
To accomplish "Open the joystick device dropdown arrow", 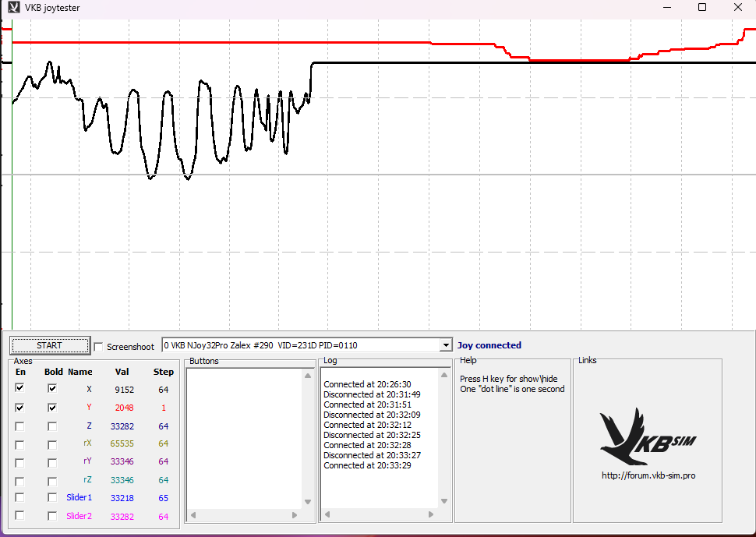I will coord(446,345).
